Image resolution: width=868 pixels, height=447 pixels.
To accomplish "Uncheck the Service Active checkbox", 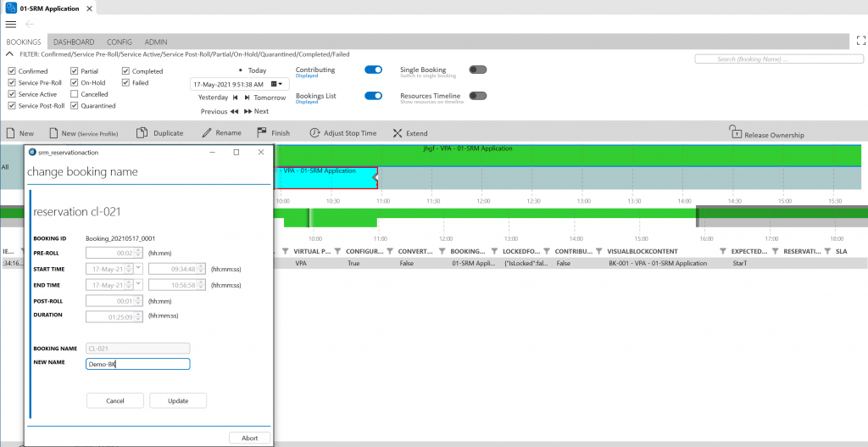I will (12, 94).
